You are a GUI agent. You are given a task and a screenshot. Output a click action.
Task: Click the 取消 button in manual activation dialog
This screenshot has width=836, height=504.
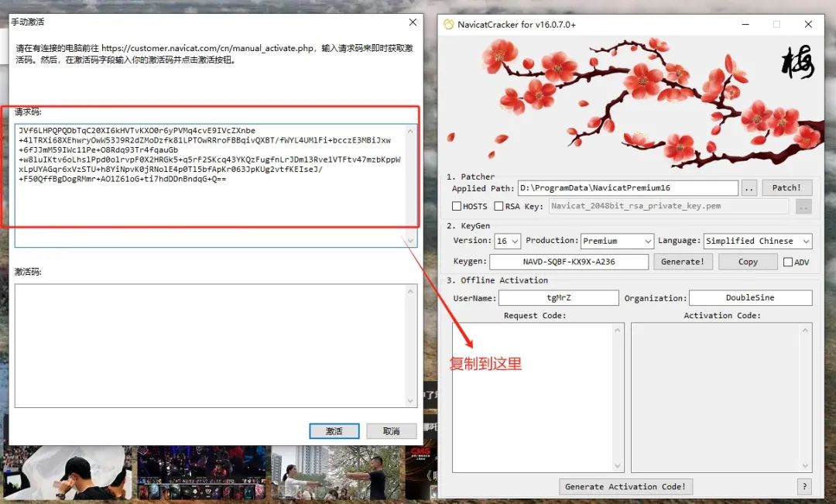tap(392, 431)
